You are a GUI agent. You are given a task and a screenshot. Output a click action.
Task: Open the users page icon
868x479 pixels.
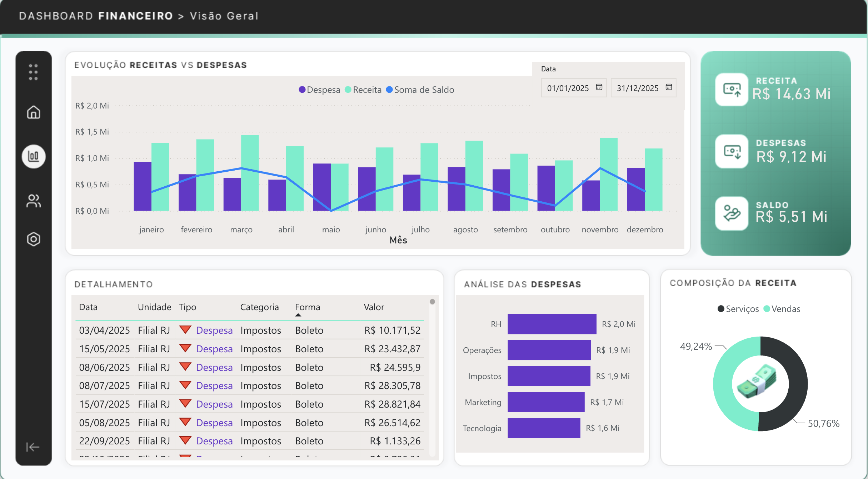tap(34, 201)
